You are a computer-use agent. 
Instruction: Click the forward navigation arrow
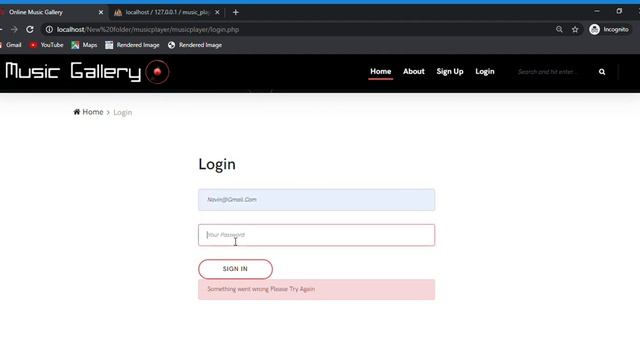14,29
